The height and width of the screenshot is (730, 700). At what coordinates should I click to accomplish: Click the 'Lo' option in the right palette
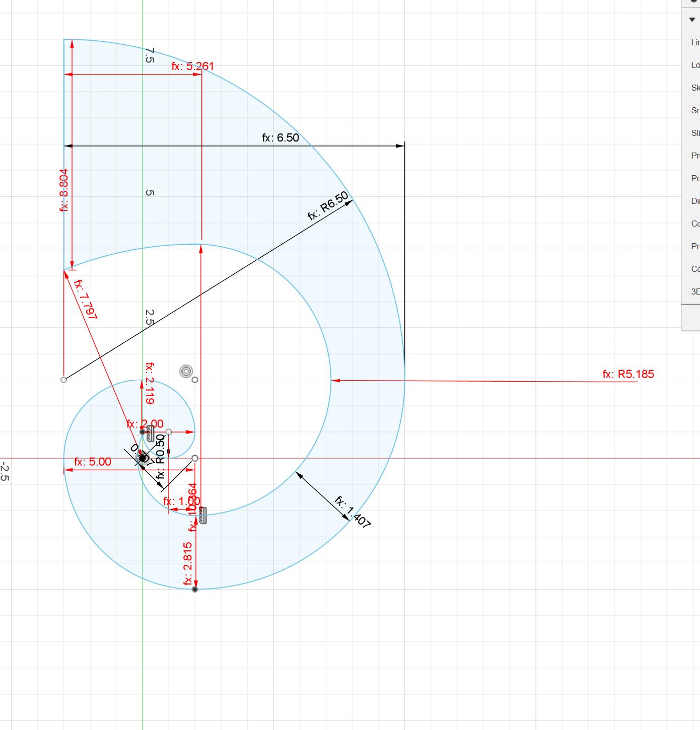695,65
